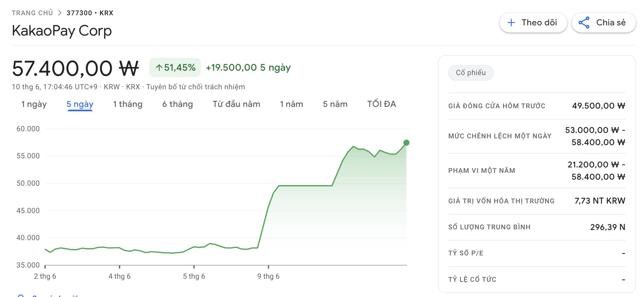Click the +19.500,00 5 ngày change text

point(248,68)
